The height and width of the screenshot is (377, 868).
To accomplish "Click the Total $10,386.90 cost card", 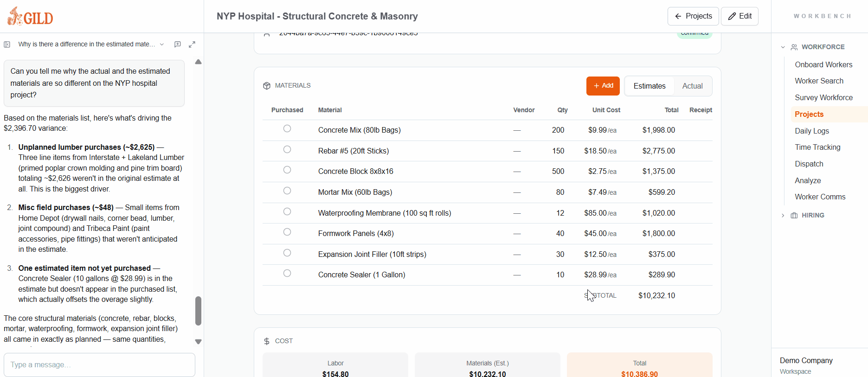I will [x=640, y=365].
